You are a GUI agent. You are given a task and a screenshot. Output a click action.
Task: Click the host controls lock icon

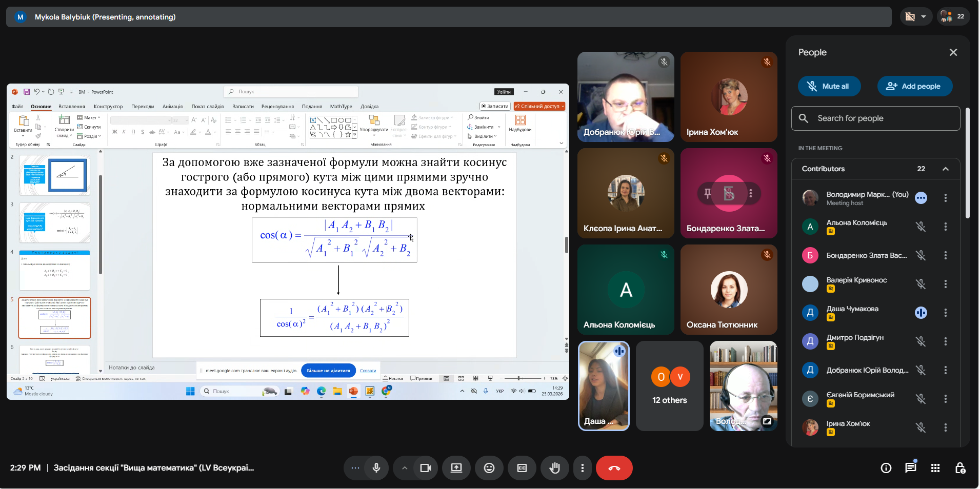(x=960, y=468)
